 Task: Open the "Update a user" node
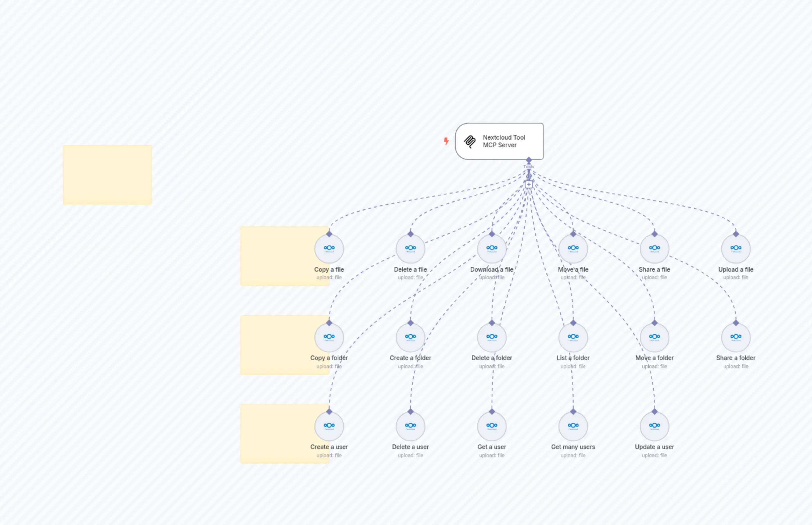coord(654,426)
